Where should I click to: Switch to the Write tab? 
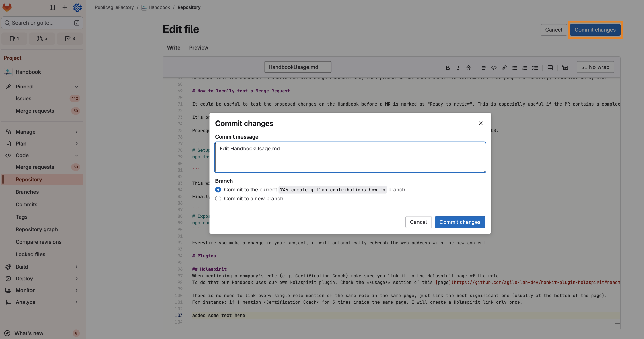174,48
